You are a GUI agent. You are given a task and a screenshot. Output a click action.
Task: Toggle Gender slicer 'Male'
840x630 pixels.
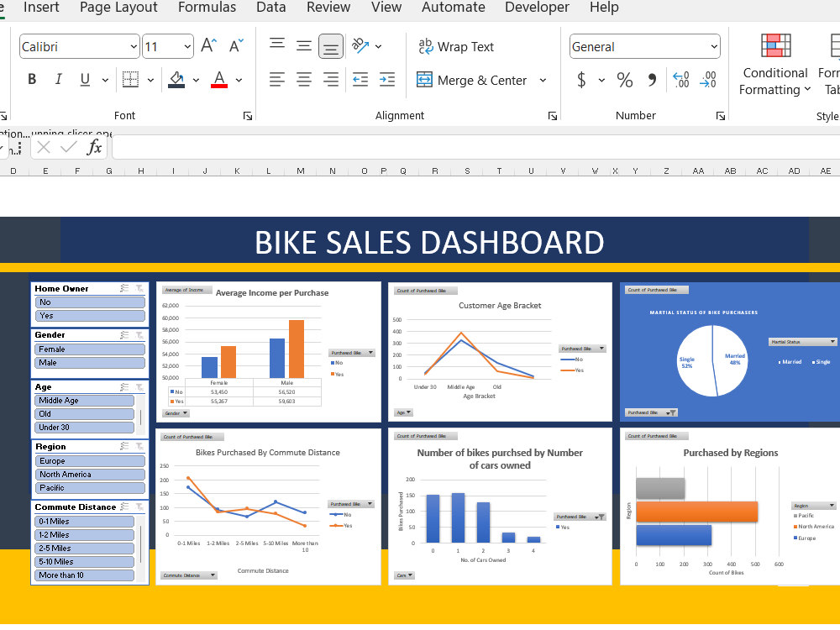(90, 363)
